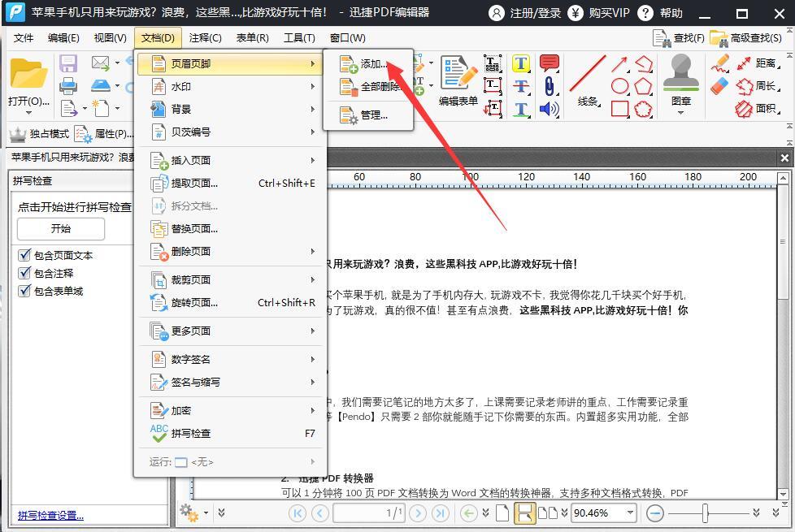Select the underline text tool

pos(521,109)
